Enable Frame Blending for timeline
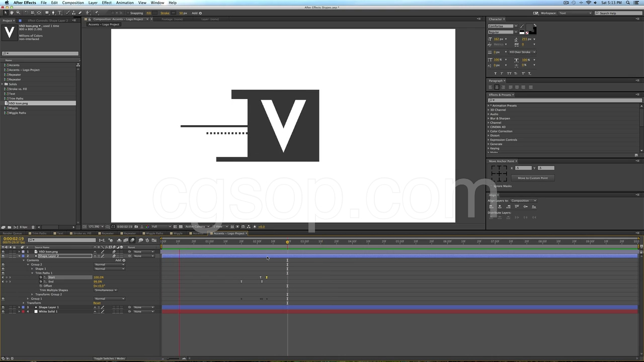 tap(126, 240)
